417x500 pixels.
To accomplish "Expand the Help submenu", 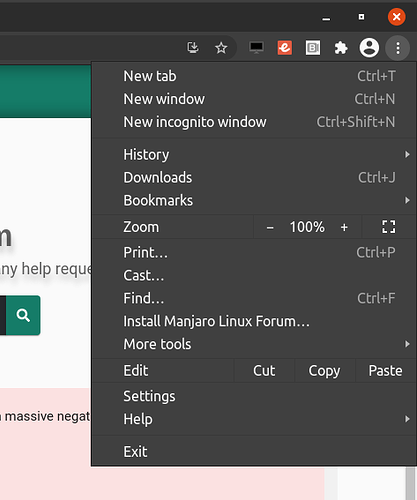I will (x=254, y=419).
